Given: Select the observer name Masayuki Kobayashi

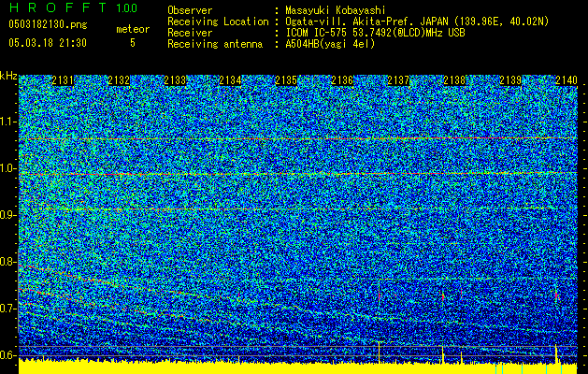Looking at the screenshot, I should [336, 10].
